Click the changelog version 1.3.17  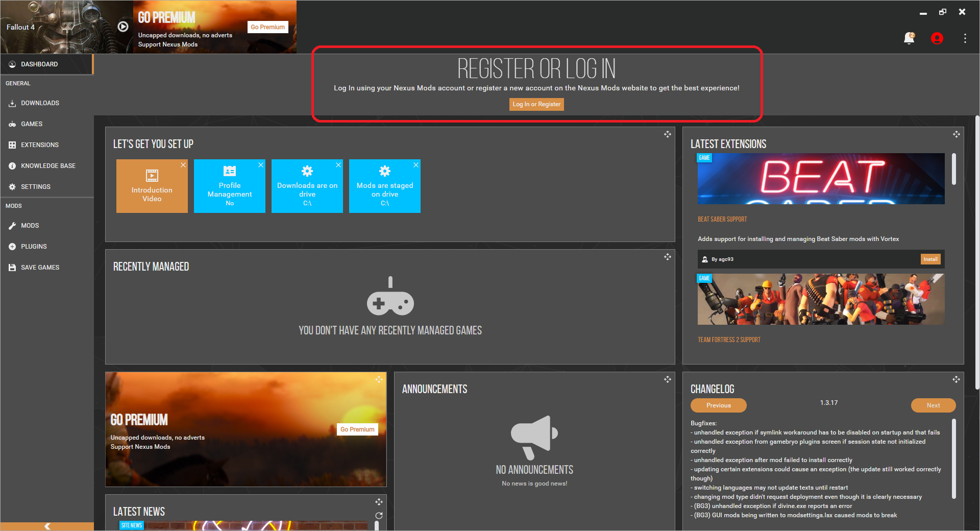829,403
